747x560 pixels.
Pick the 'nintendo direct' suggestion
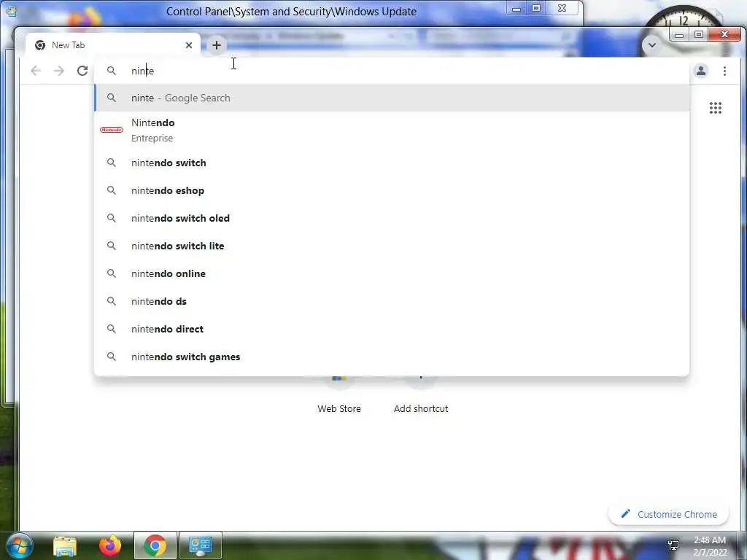coord(392,329)
